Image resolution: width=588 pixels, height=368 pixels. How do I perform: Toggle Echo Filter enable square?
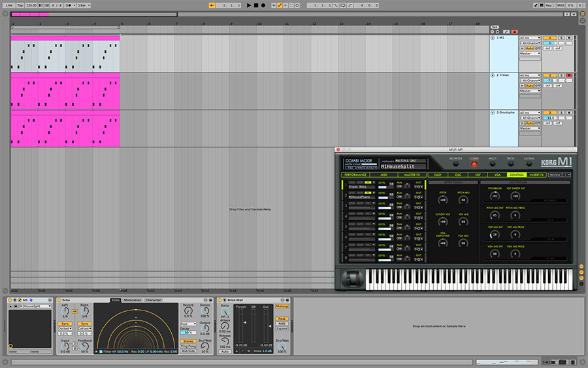pos(101,352)
